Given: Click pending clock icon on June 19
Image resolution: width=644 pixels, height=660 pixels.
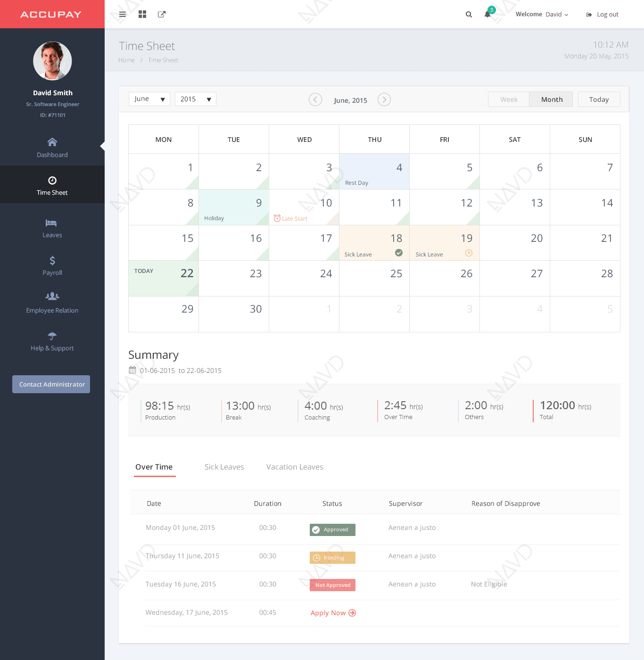Looking at the screenshot, I should click(469, 253).
